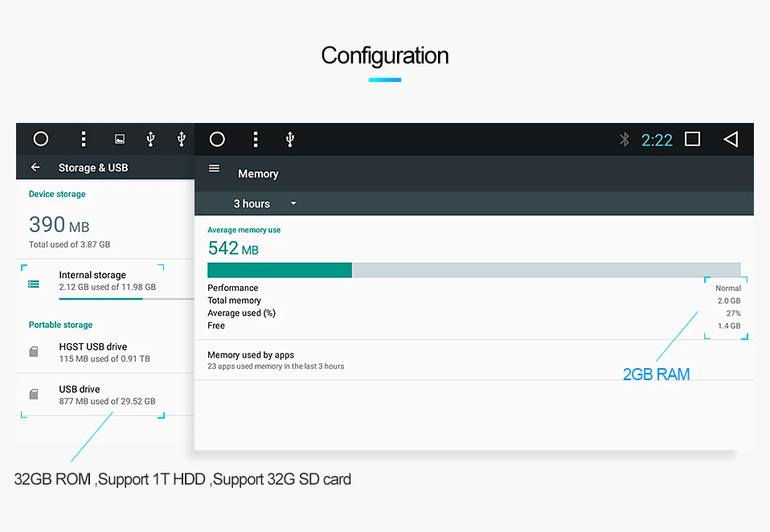The image size is (770, 532).
Task: Tap first USB icon in Storage status bar
Action: [x=151, y=139]
